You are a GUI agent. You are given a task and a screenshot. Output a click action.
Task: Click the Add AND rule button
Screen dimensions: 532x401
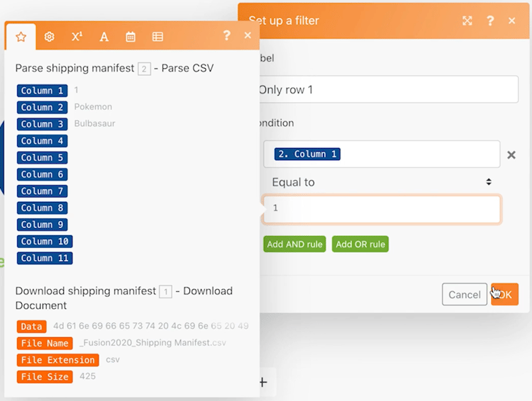point(294,244)
